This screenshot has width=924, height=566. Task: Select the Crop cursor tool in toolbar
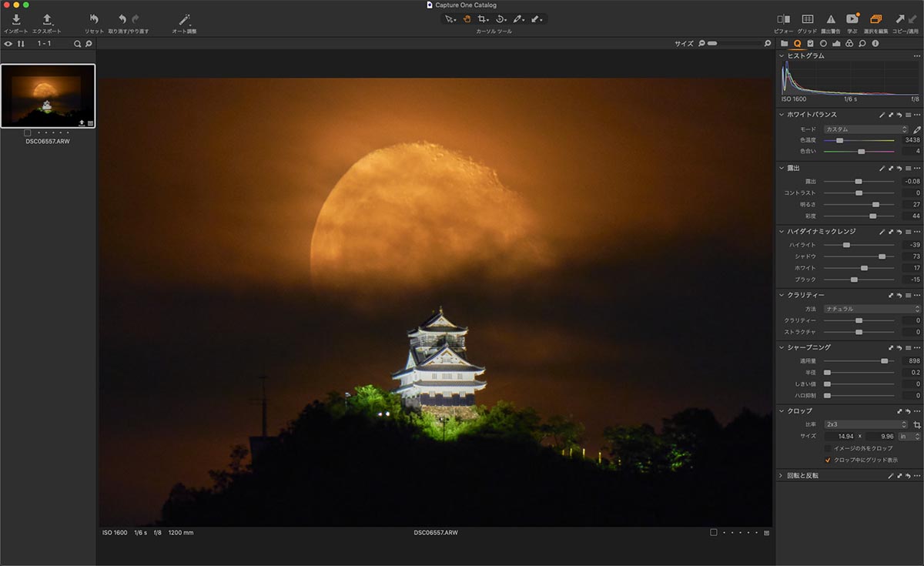click(482, 18)
